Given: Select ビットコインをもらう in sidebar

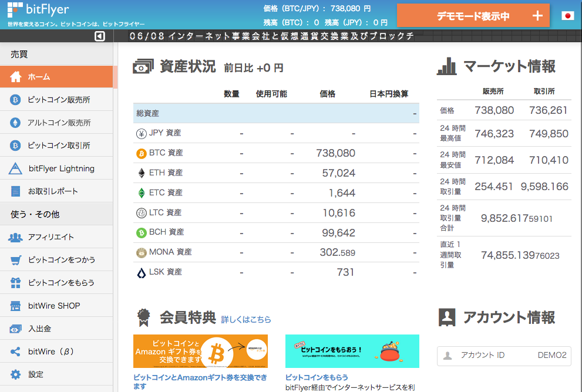Looking at the screenshot, I should [x=56, y=283].
